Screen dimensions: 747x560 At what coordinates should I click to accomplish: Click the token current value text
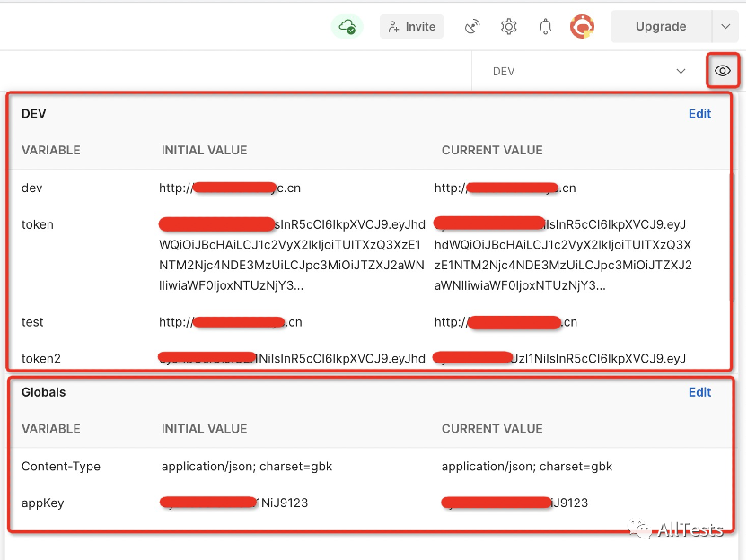[563, 255]
